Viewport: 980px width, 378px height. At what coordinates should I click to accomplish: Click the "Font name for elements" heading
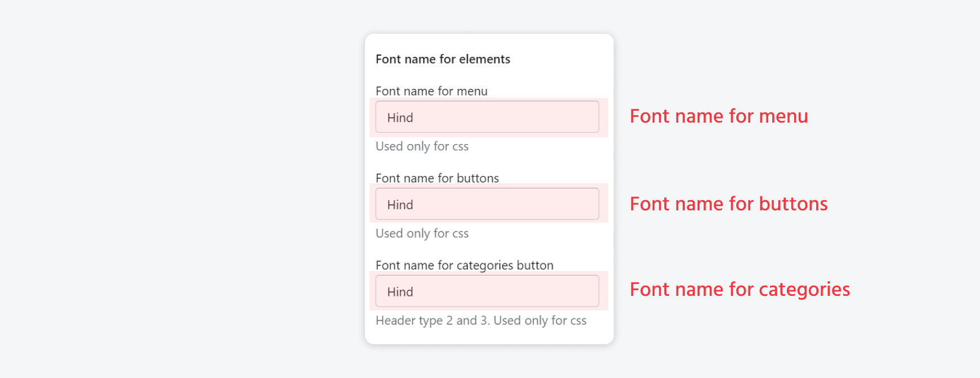443,59
